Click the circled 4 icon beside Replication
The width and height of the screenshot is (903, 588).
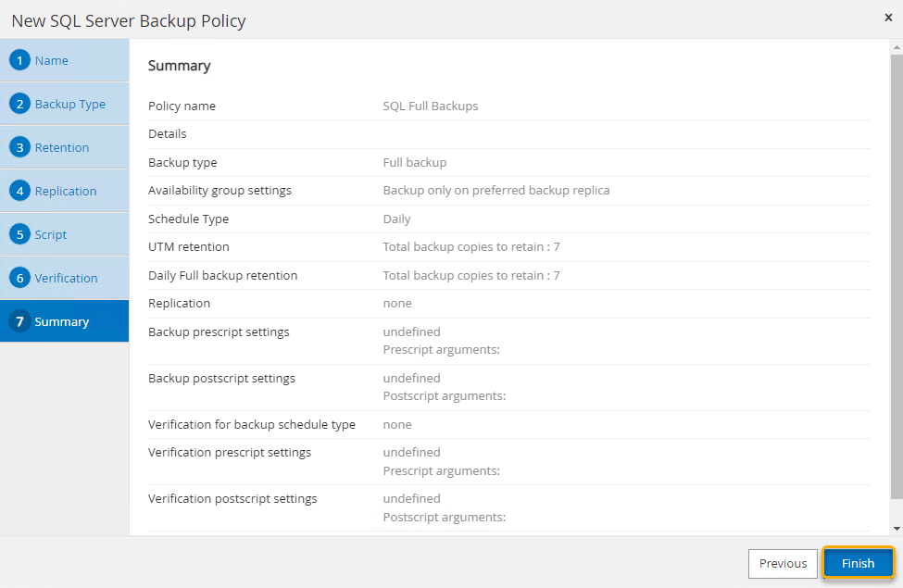[x=20, y=191]
